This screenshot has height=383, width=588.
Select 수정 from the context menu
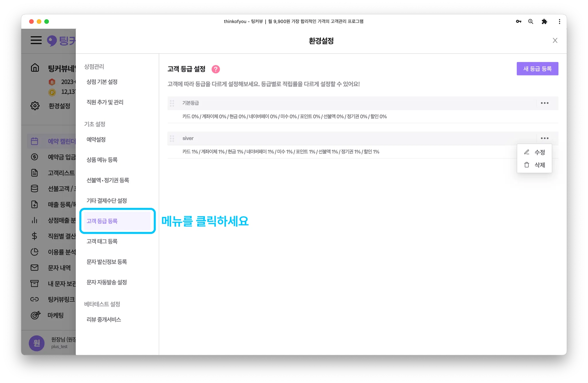[x=534, y=152]
